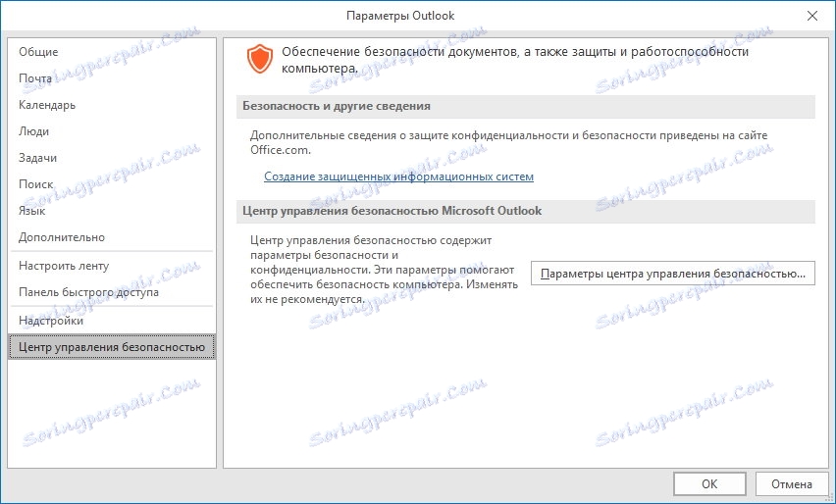Open the Поиск options

click(112, 184)
